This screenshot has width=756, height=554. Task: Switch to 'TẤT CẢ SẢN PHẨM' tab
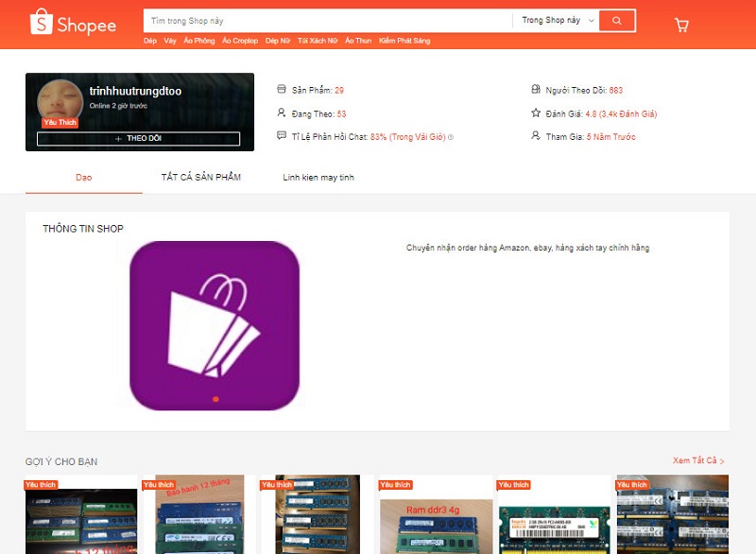[x=200, y=178]
